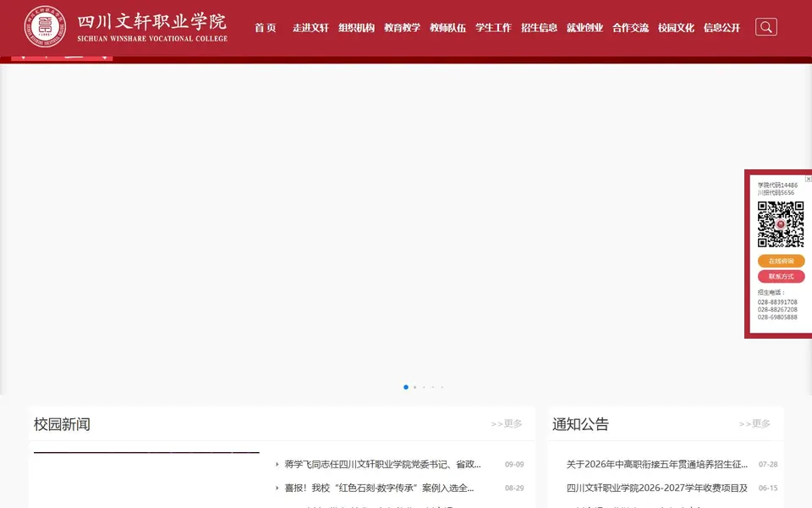Click the 通知公告 section heading
The width and height of the screenshot is (812, 508).
[580, 424]
